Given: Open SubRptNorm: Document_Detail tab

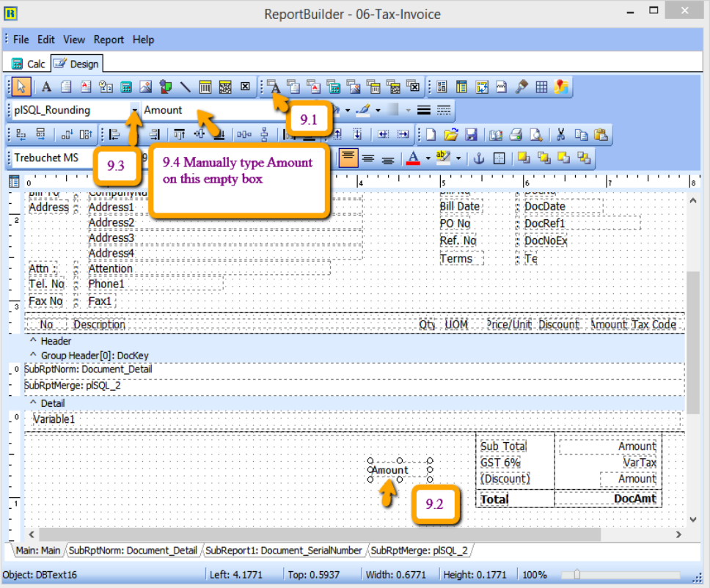Looking at the screenshot, I should click(x=133, y=550).
